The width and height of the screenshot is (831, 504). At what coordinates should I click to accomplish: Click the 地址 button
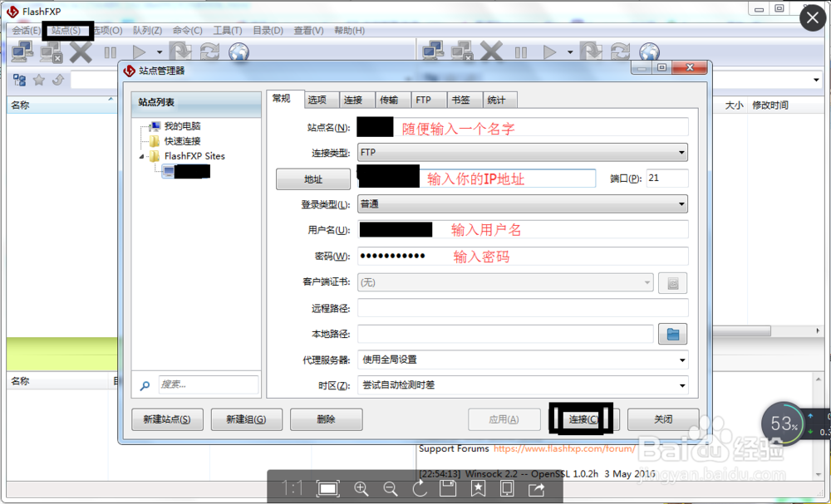coord(312,179)
